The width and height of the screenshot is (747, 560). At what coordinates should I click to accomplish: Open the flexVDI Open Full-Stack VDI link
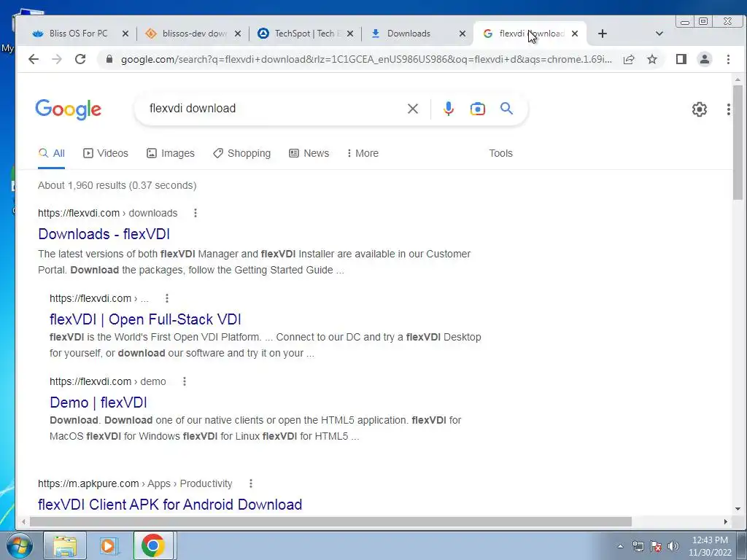(145, 319)
